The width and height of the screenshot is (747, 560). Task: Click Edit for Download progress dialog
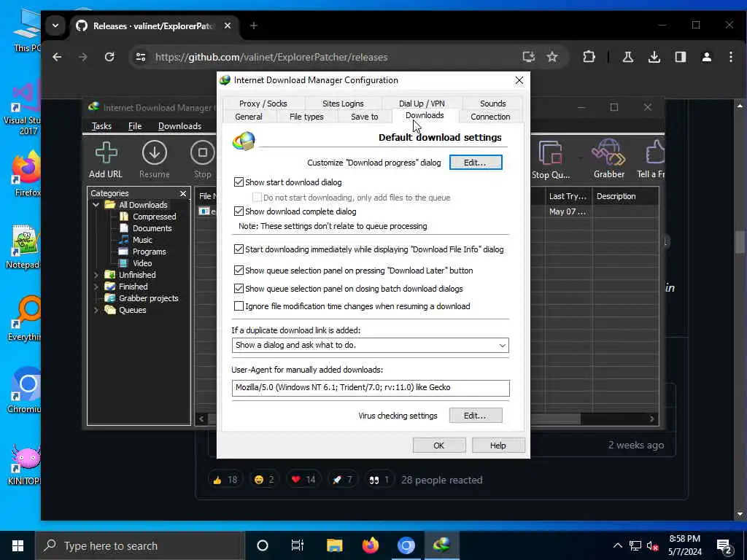[476, 163]
